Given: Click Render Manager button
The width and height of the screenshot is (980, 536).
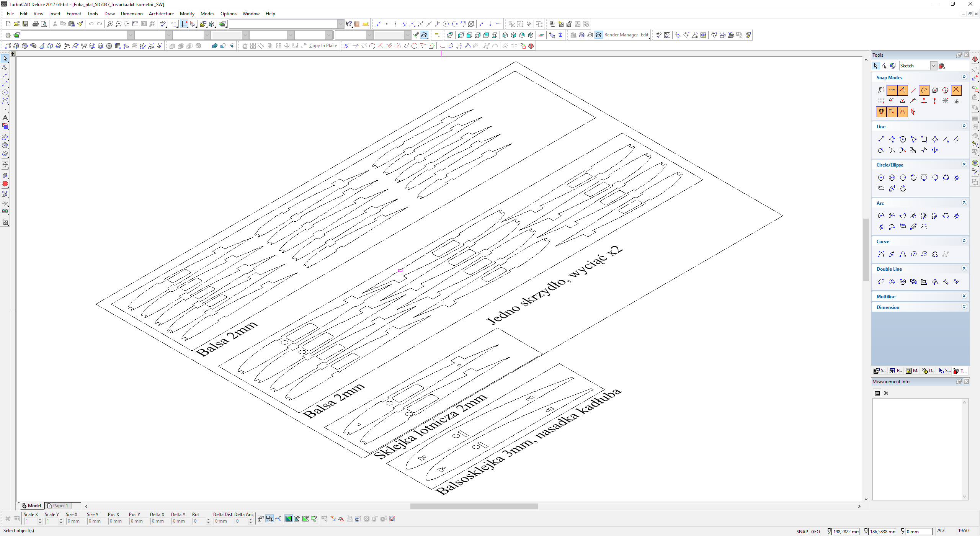Looking at the screenshot, I should [621, 35].
